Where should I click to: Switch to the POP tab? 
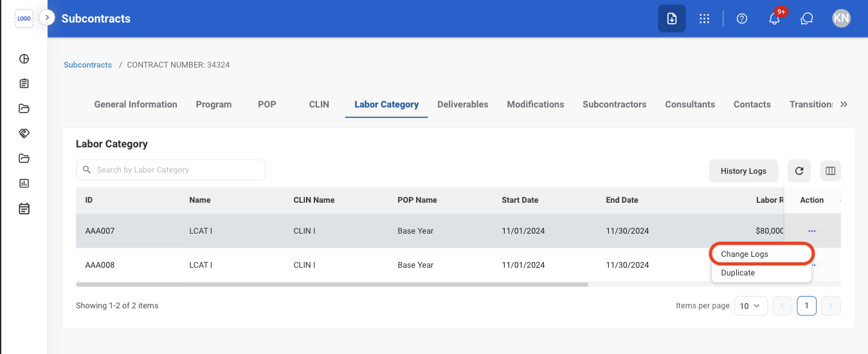point(267,104)
